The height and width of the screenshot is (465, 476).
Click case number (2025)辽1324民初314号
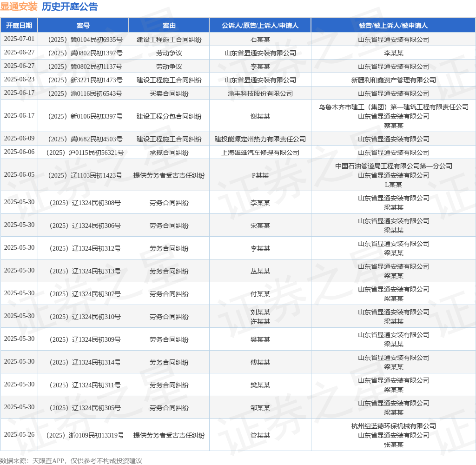[x=86, y=362]
